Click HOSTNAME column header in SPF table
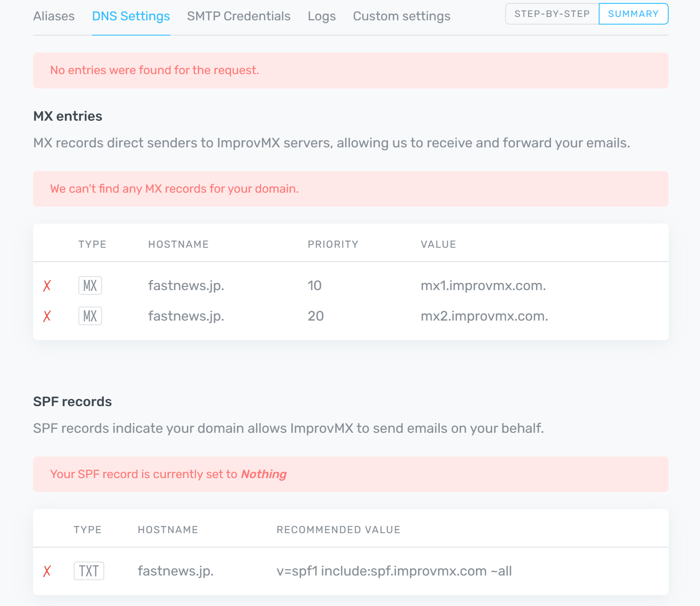 pos(168,530)
